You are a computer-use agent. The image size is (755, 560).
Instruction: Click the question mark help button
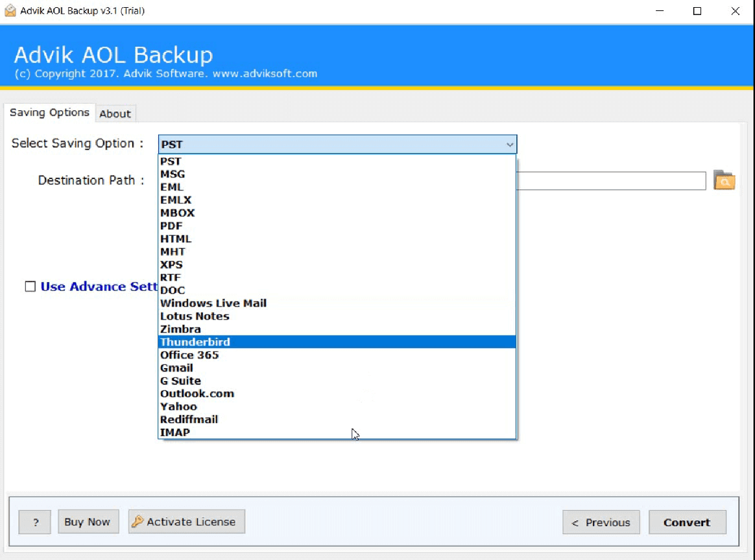tap(34, 522)
